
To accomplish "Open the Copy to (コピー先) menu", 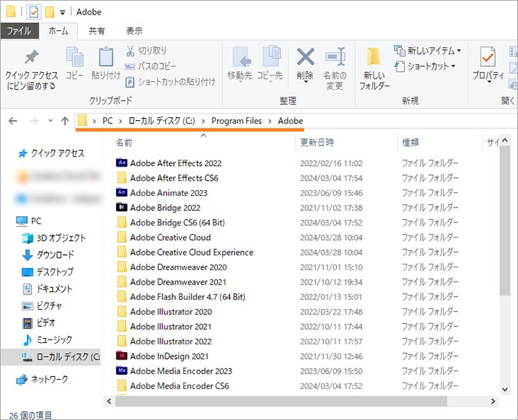I will tap(270, 65).
